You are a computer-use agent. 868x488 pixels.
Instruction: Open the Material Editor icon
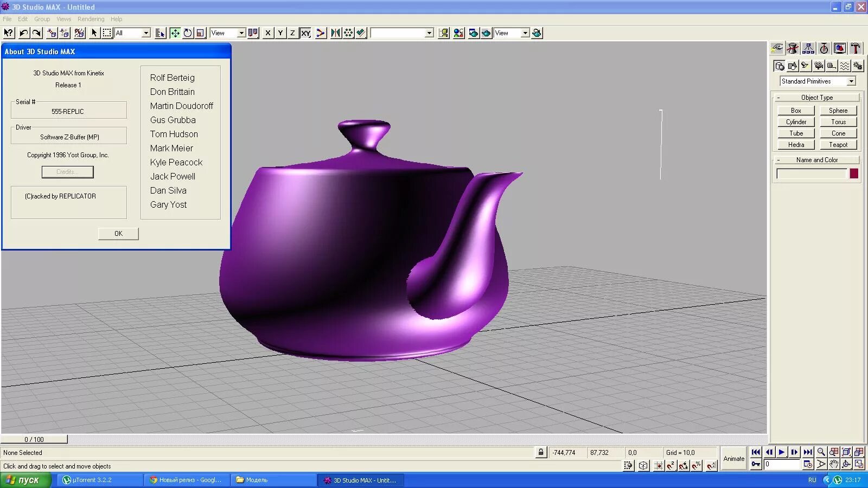pyautogui.click(x=458, y=33)
